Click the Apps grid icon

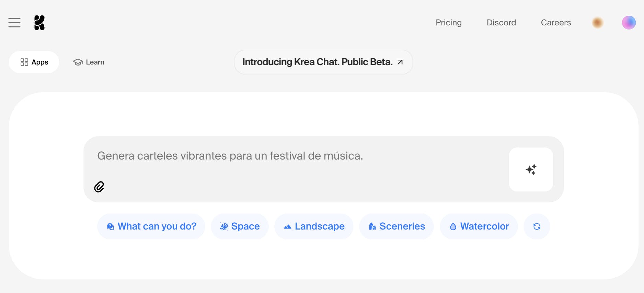(x=24, y=62)
